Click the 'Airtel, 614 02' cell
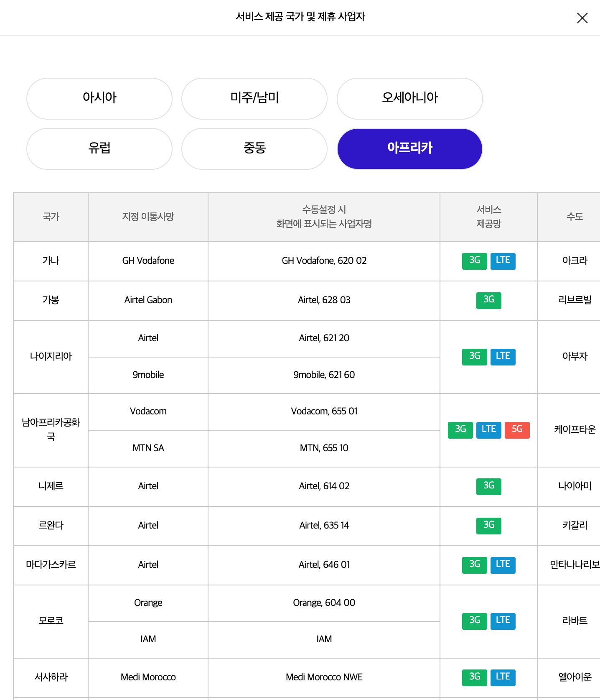 (324, 487)
